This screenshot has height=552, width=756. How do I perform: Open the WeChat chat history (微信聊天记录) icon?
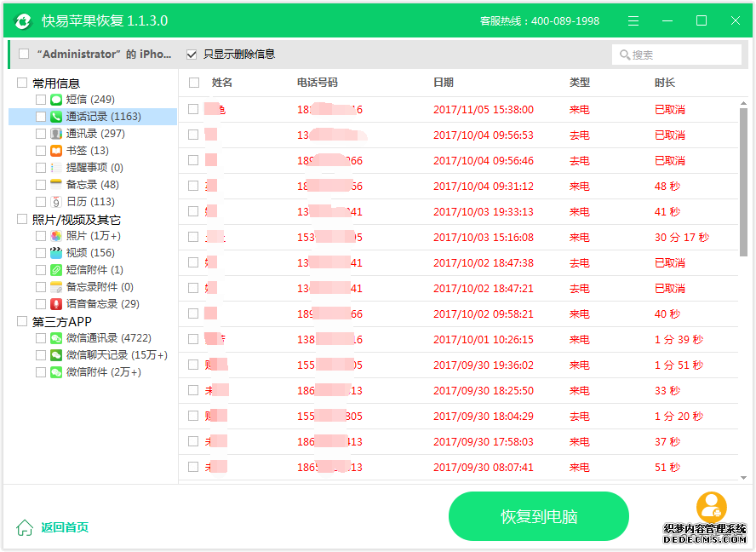tap(56, 355)
